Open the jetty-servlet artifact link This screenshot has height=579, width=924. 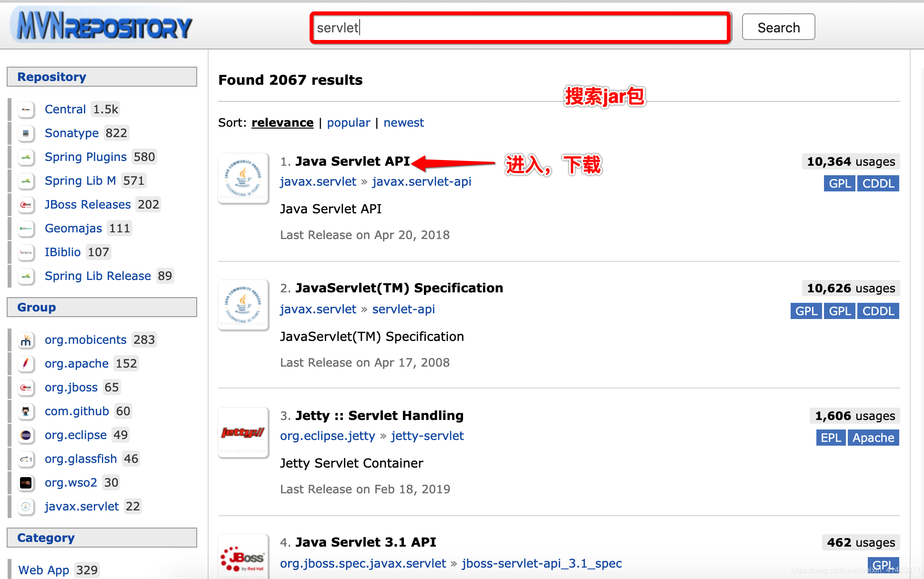click(427, 436)
